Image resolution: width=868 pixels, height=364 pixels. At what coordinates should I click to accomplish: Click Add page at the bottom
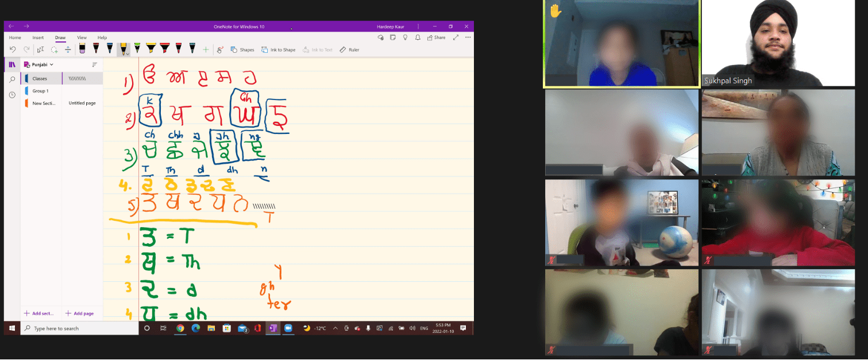pos(80,313)
